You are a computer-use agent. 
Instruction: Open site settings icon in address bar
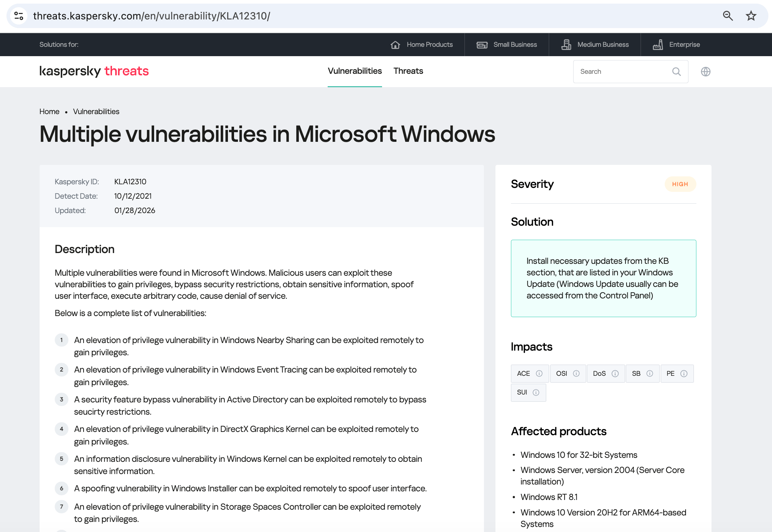pyautogui.click(x=19, y=15)
